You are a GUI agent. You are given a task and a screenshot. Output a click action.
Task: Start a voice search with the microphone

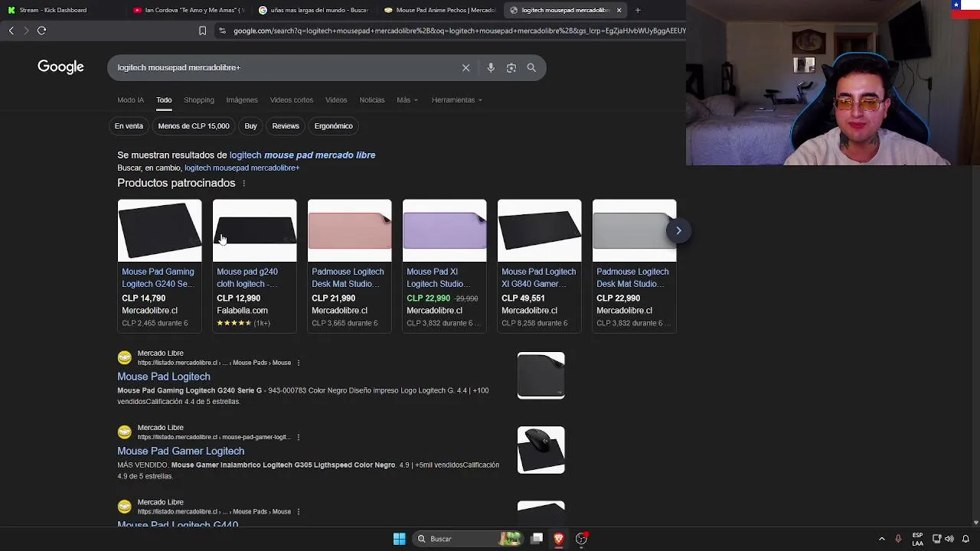491,67
